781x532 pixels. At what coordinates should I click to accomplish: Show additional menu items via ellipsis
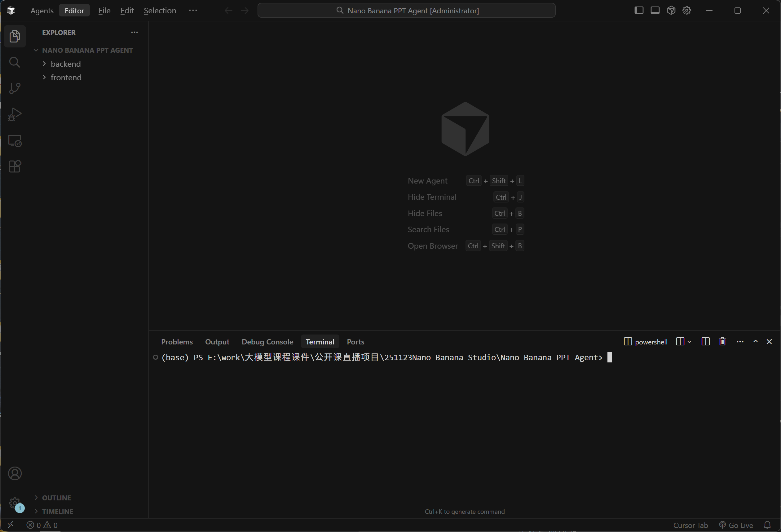193,11
